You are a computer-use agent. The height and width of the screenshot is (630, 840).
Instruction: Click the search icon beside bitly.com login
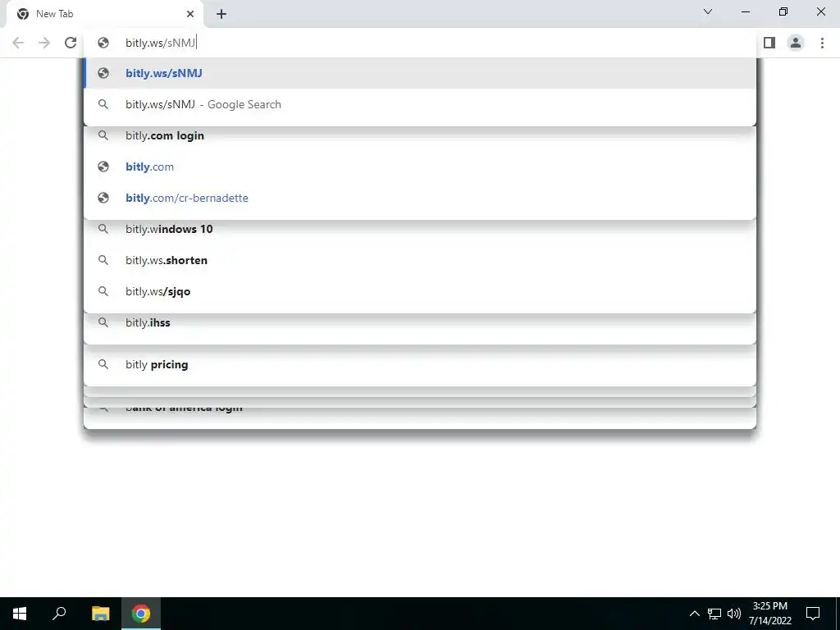(103, 135)
